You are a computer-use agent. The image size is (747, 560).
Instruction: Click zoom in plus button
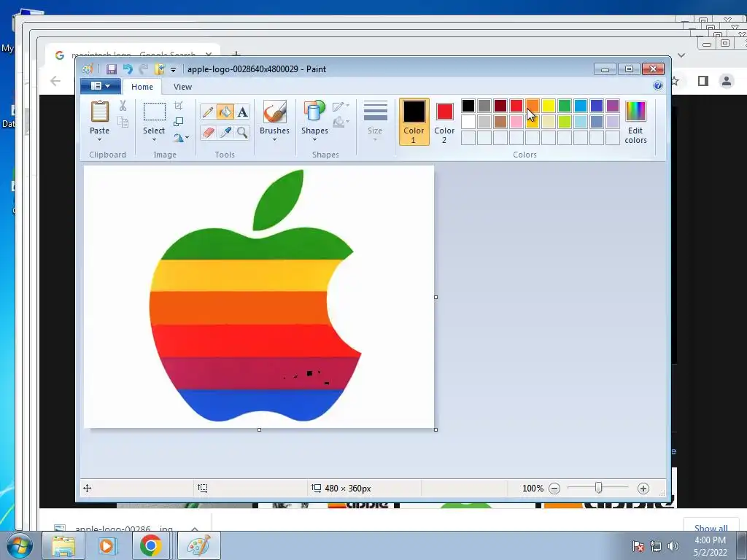click(643, 488)
